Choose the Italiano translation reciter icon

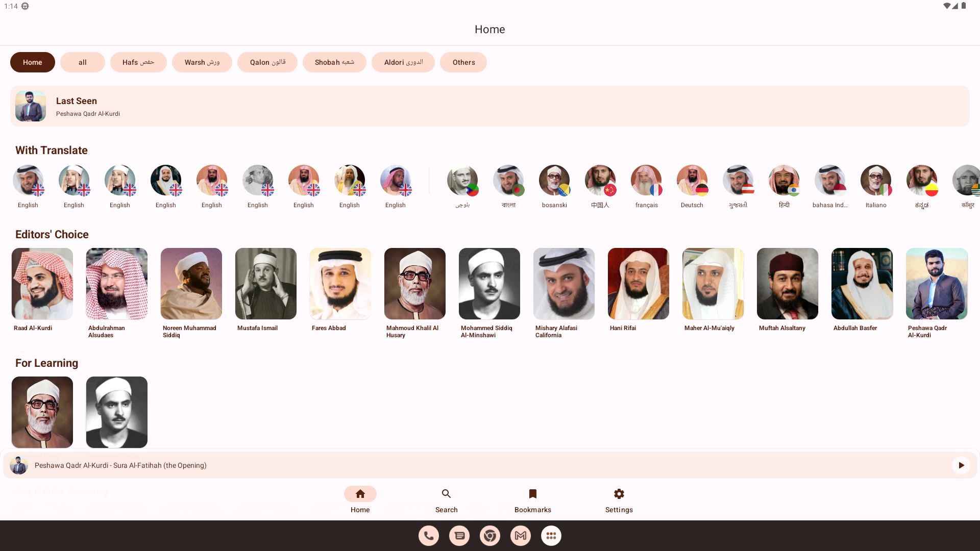876,180
